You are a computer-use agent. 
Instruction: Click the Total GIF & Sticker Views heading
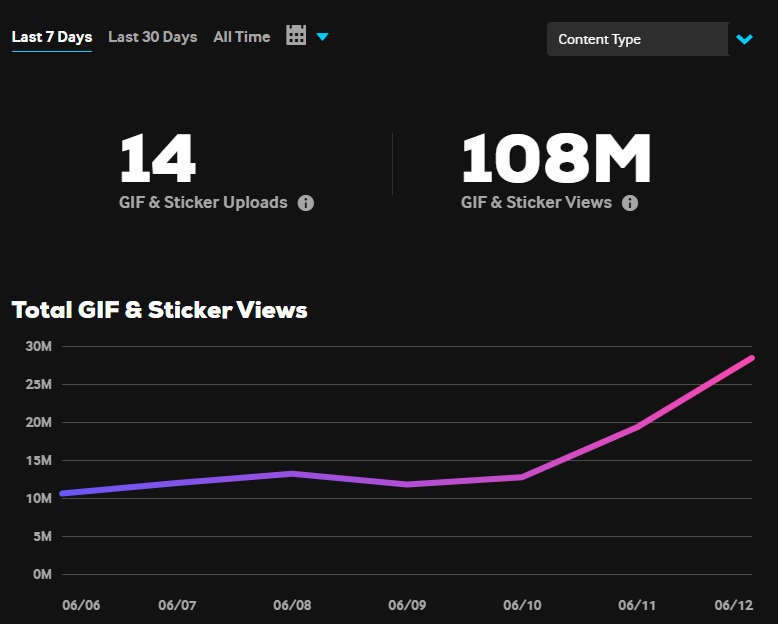pyautogui.click(x=159, y=310)
